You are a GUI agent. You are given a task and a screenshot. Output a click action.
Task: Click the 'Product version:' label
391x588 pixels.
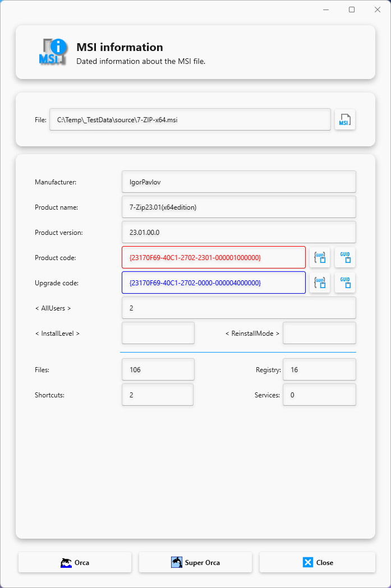click(58, 233)
